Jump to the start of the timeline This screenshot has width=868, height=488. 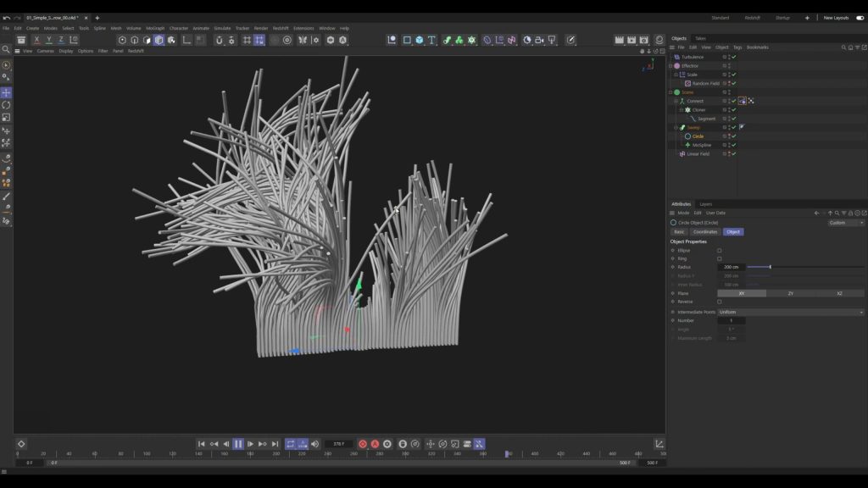pos(202,444)
